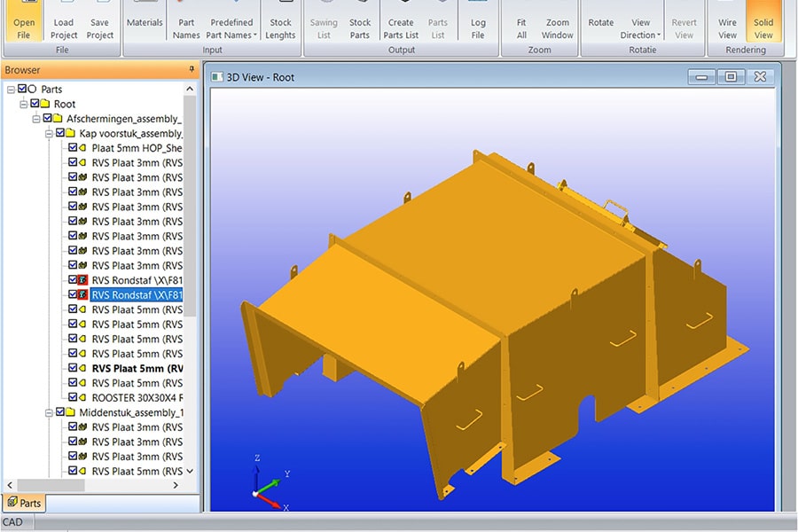The image size is (798, 532).
Task: Open the Log File
Action: [x=477, y=20]
